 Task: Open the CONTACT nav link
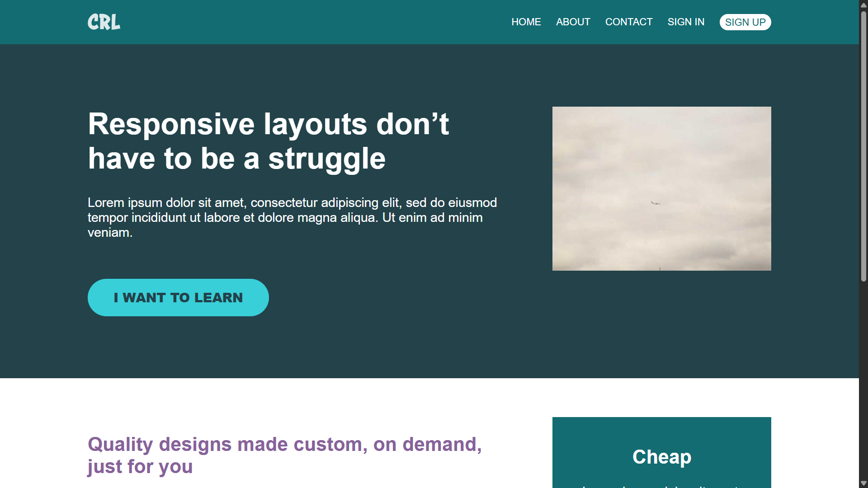click(629, 22)
